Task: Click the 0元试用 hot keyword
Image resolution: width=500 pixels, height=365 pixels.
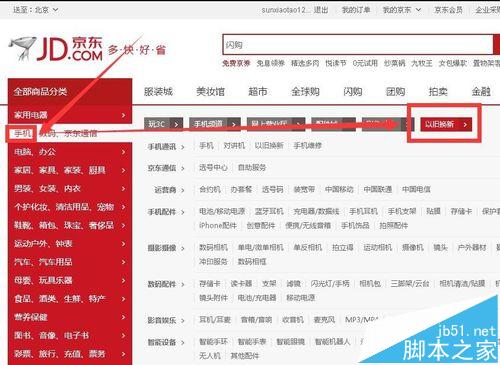Action: tap(365, 63)
